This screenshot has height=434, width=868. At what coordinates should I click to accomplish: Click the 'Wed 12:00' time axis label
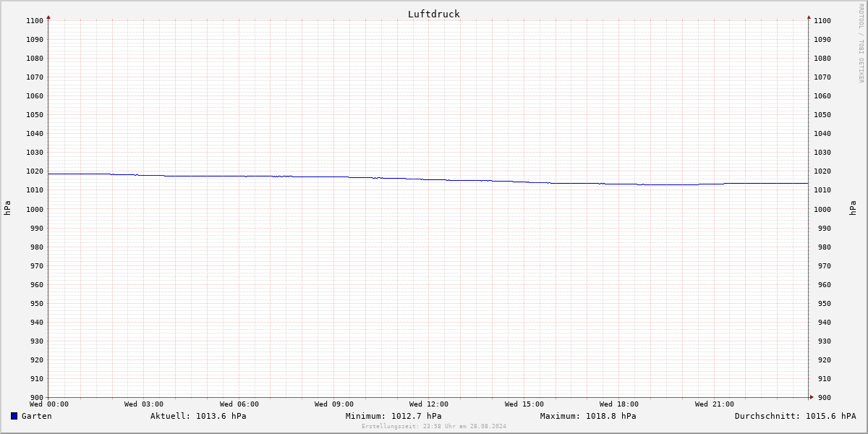429,404
